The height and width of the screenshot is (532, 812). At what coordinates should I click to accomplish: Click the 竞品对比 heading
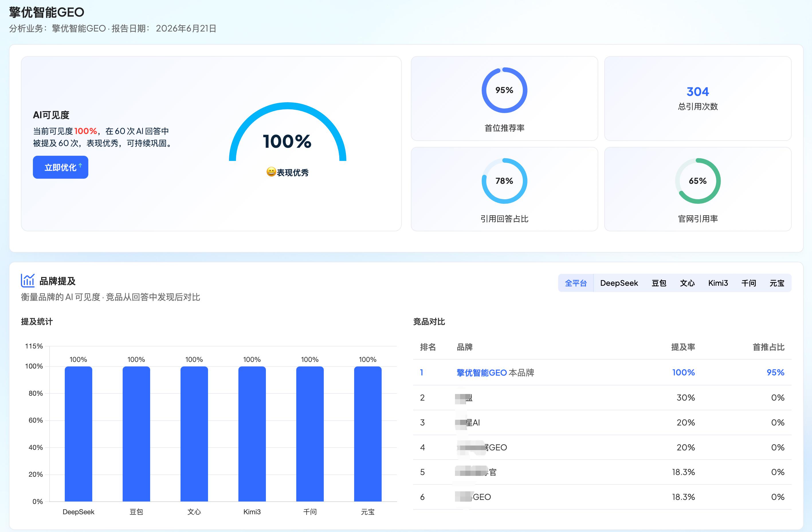(429, 322)
